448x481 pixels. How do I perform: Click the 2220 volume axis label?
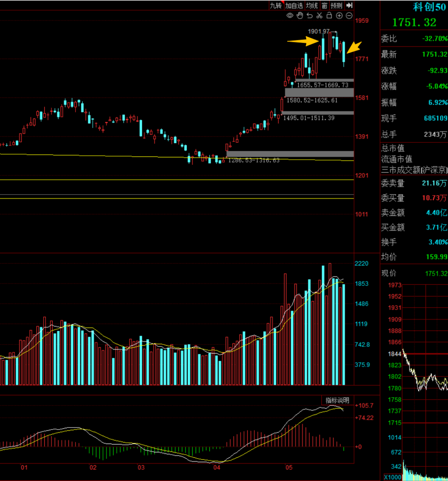(x=362, y=264)
